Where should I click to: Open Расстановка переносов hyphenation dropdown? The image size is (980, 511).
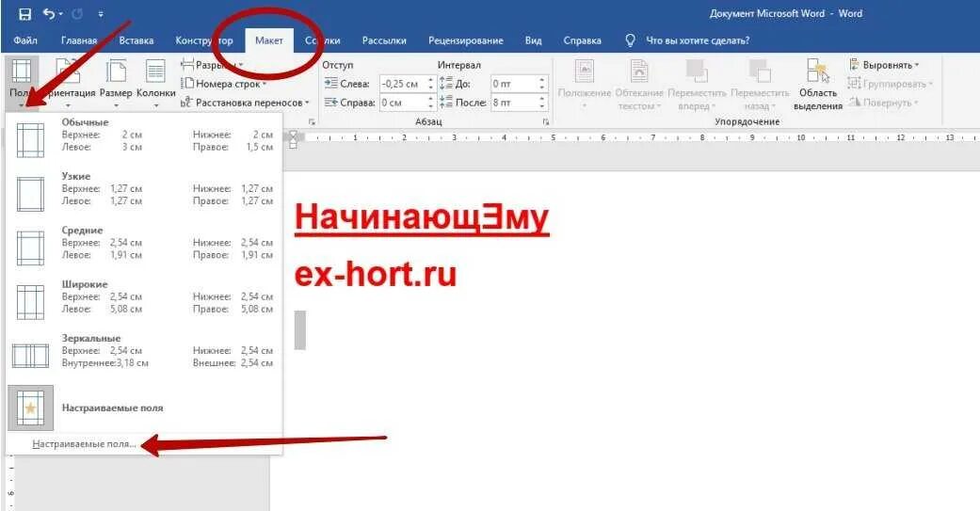(x=245, y=103)
